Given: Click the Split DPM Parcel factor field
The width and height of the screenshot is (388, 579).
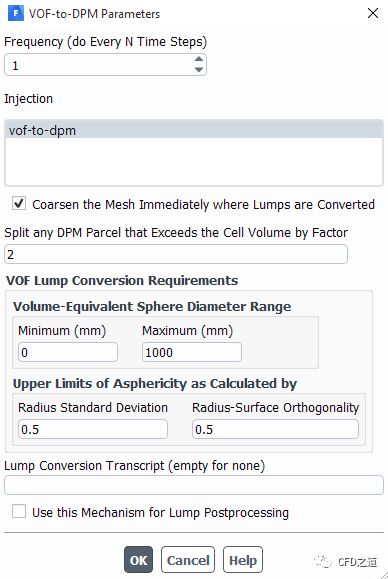Looking at the screenshot, I should (x=176, y=254).
